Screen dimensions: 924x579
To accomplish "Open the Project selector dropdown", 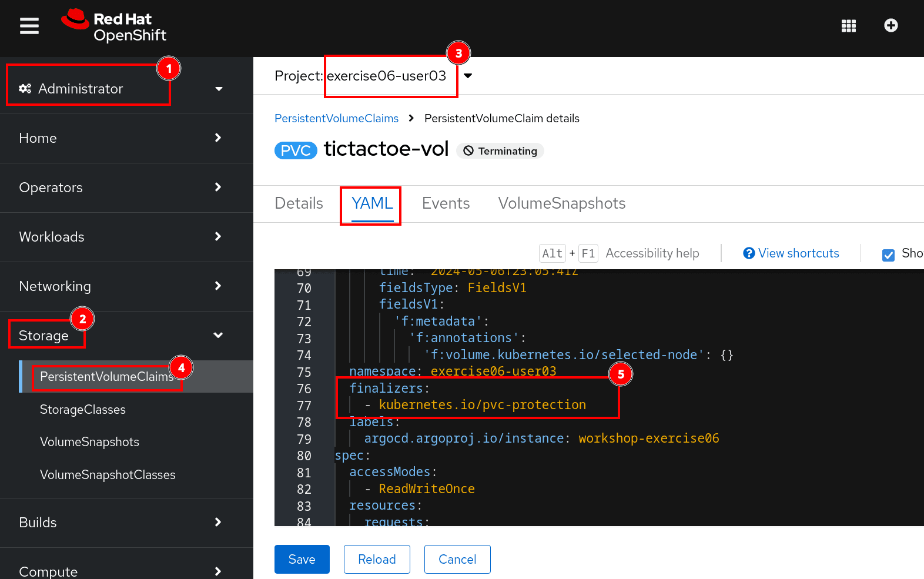I will (468, 76).
